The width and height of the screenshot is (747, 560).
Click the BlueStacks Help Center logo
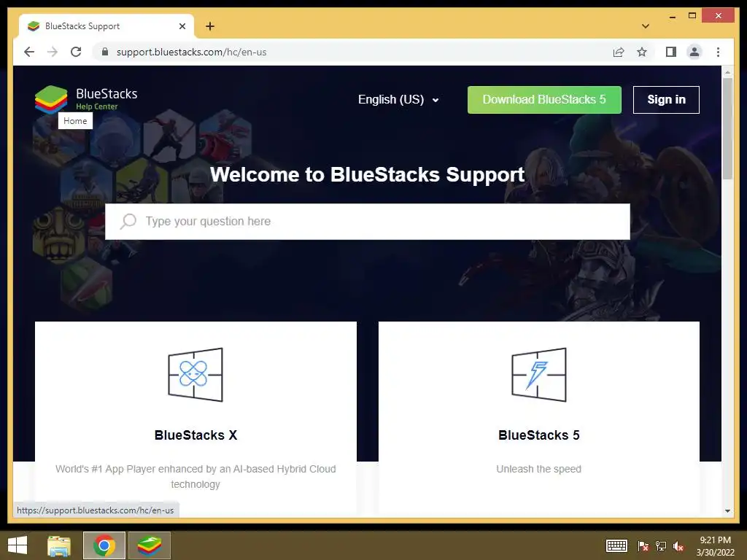86,99
